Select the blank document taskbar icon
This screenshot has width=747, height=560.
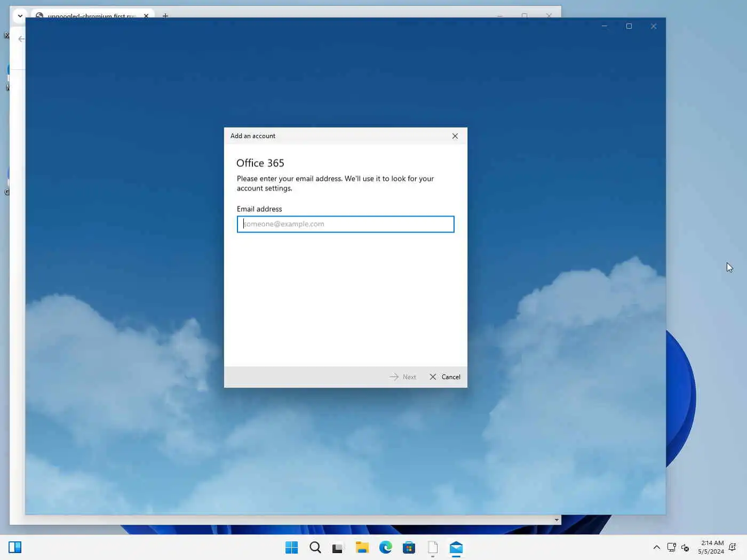click(433, 548)
